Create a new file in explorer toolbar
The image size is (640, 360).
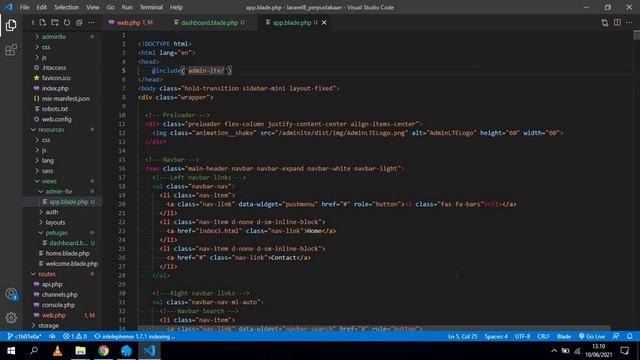43,22
